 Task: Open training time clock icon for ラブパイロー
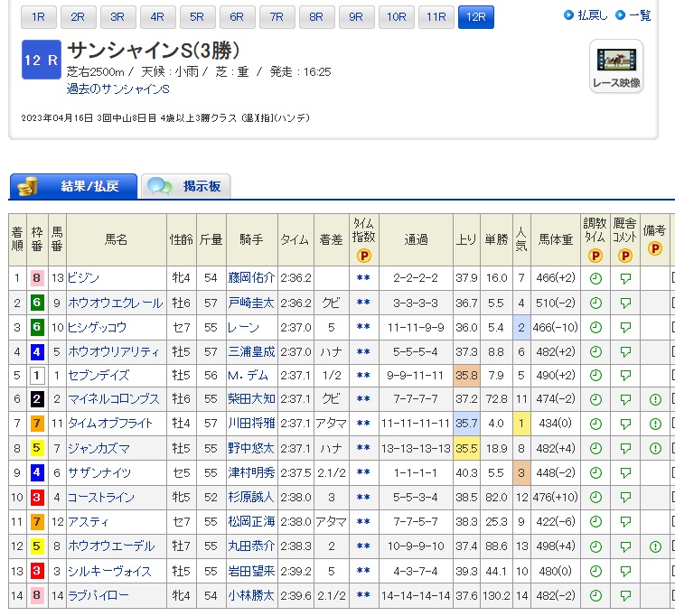tap(595, 595)
